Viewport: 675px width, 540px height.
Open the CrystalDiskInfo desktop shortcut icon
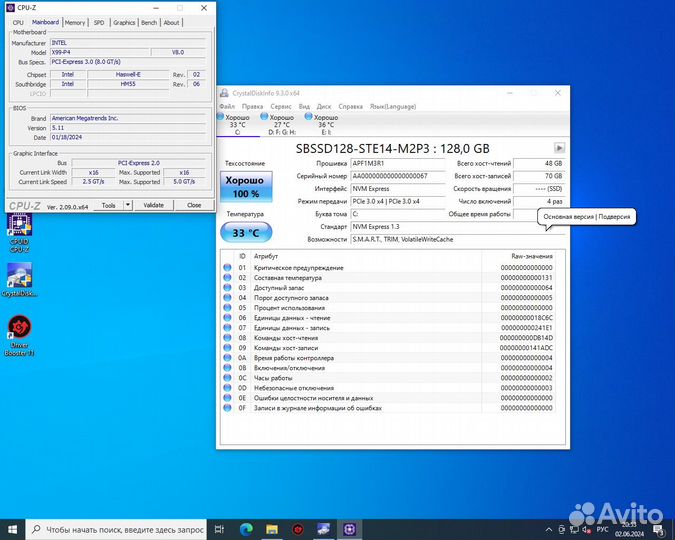point(19,276)
